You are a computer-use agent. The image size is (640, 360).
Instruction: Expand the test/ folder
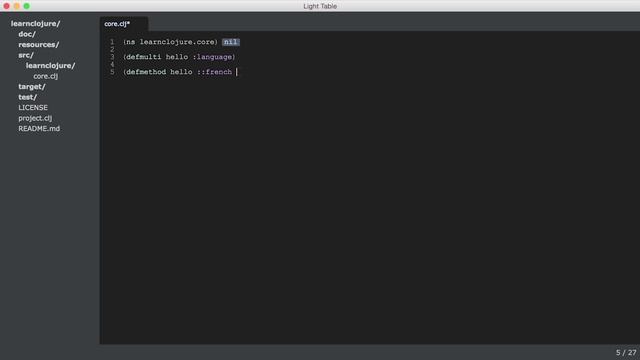pos(28,97)
